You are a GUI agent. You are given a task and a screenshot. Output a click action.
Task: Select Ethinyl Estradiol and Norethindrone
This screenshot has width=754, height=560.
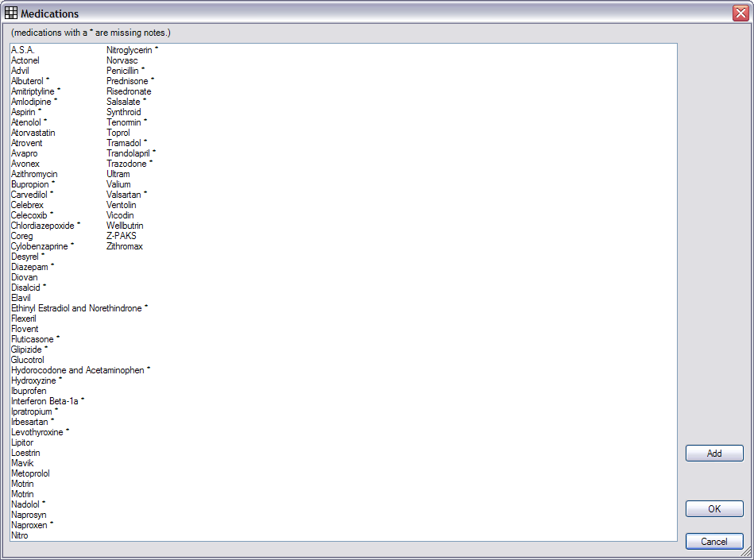(x=79, y=308)
